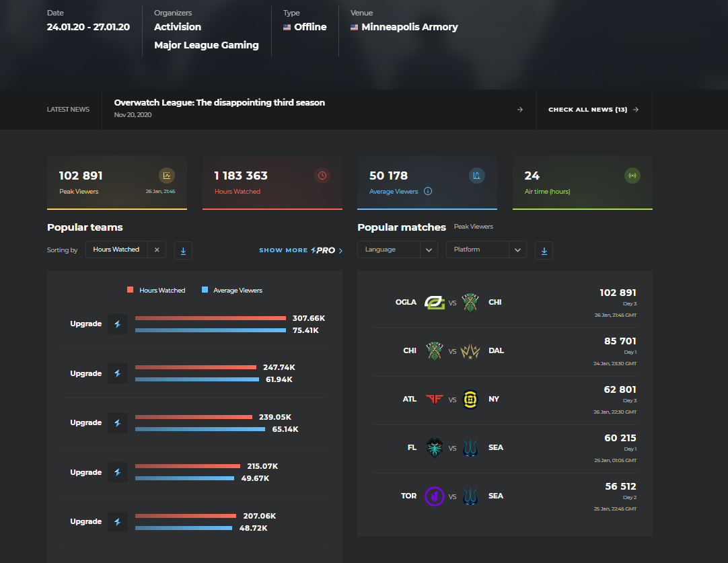This screenshot has height=563, width=728.
Task: Click the lightning icon beside 207.06K
Action: (118, 522)
